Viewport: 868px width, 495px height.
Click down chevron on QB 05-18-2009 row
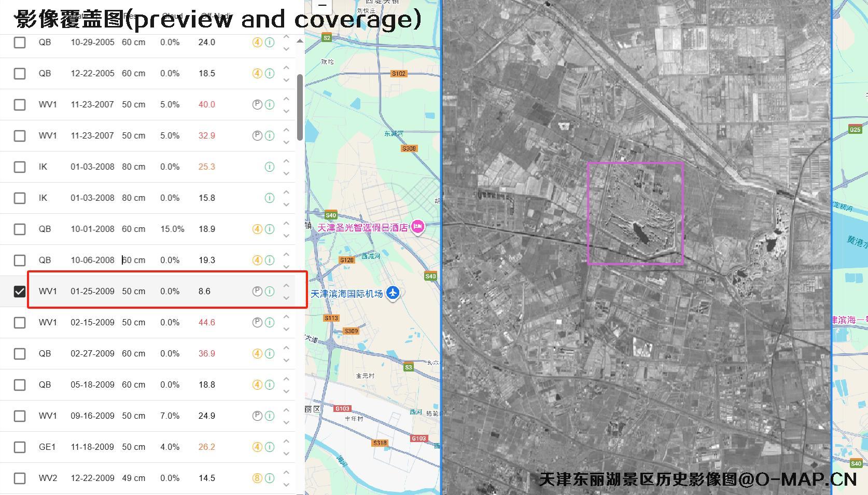(x=286, y=391)
